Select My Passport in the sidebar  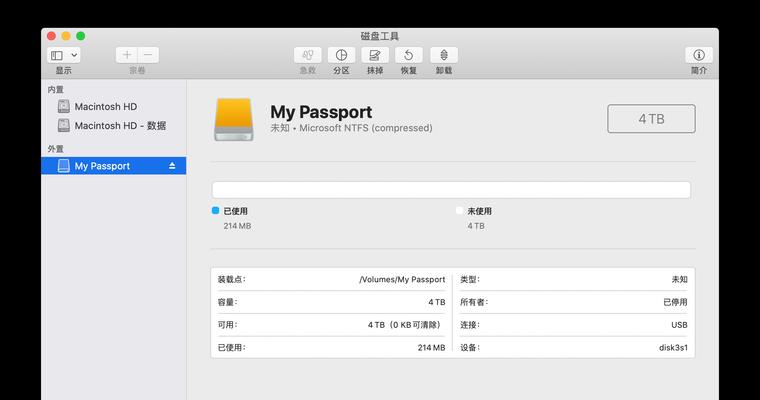(x=114, y=166)
